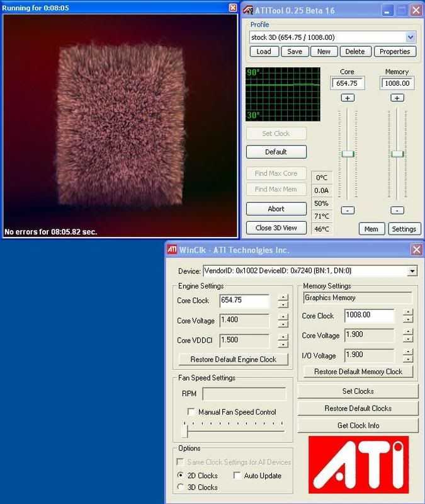
Task: Step Memory Core Voltage down arrow
Action: pyautogui.click(x=408, y=339)
